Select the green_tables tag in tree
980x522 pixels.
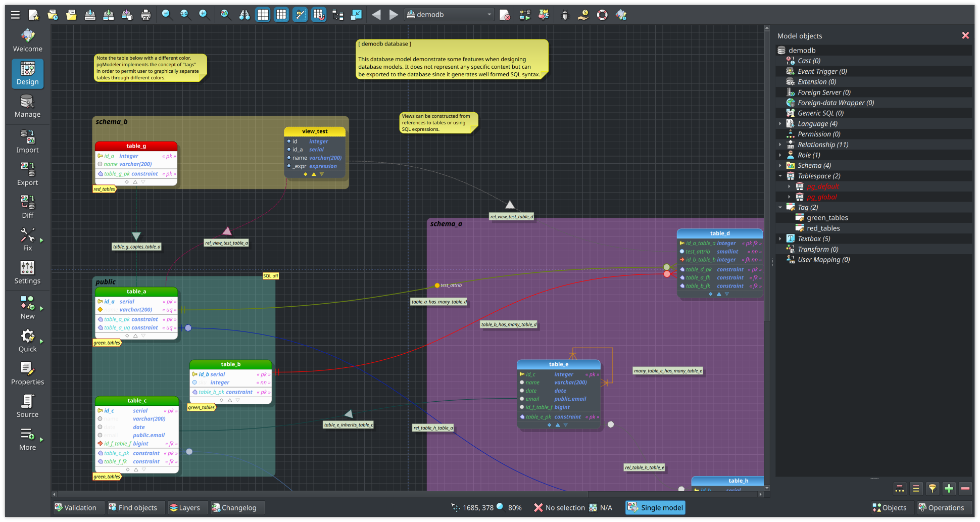point(827,218)
